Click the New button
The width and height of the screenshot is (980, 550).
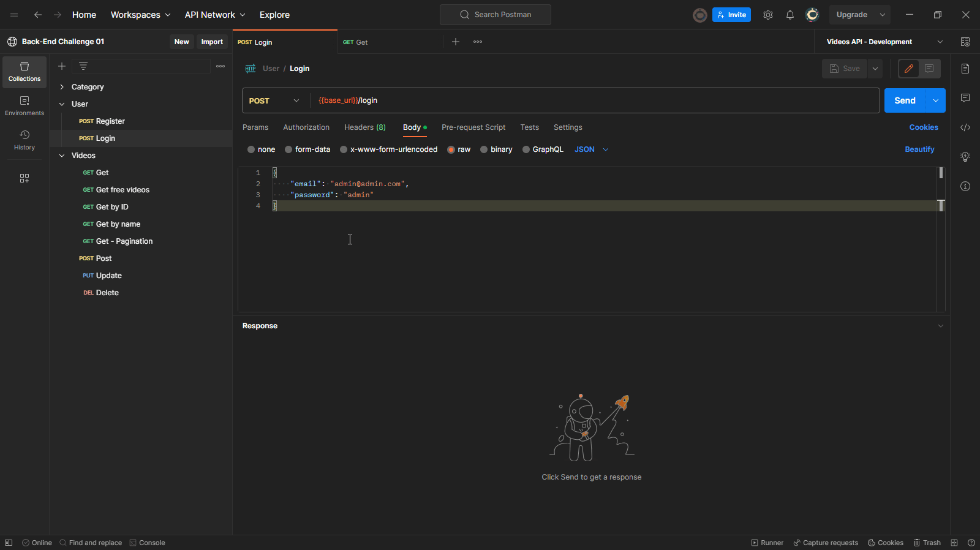click(182, 42)
